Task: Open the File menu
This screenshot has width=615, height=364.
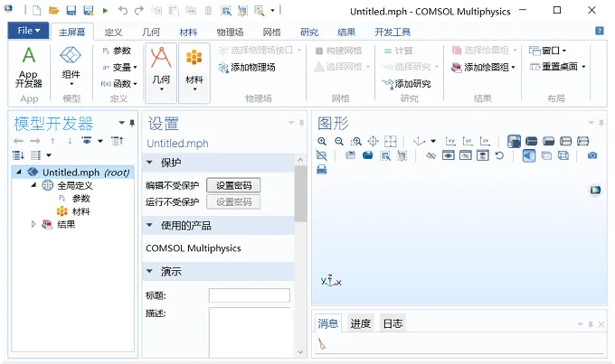Action: (x=29, y=31)
